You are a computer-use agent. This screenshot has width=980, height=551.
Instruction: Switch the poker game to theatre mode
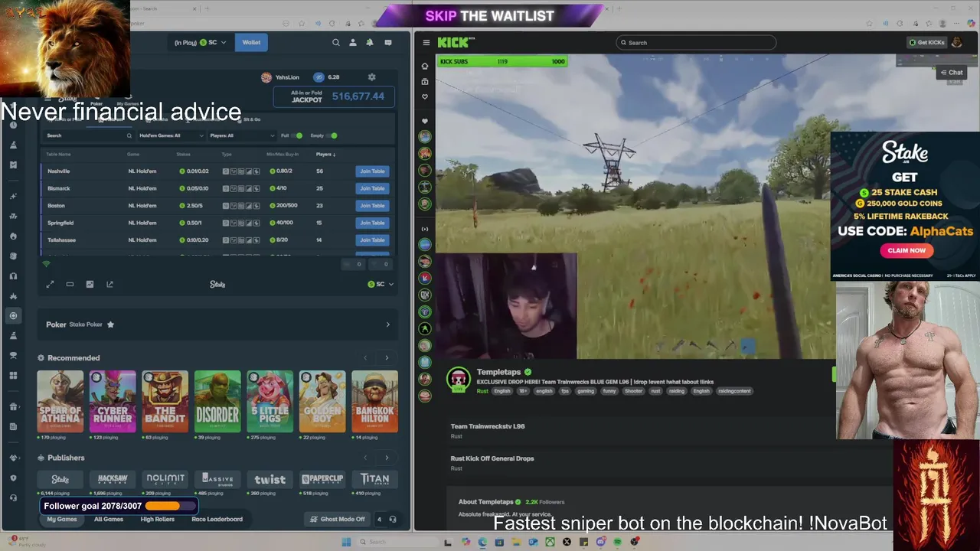point(70,284)
